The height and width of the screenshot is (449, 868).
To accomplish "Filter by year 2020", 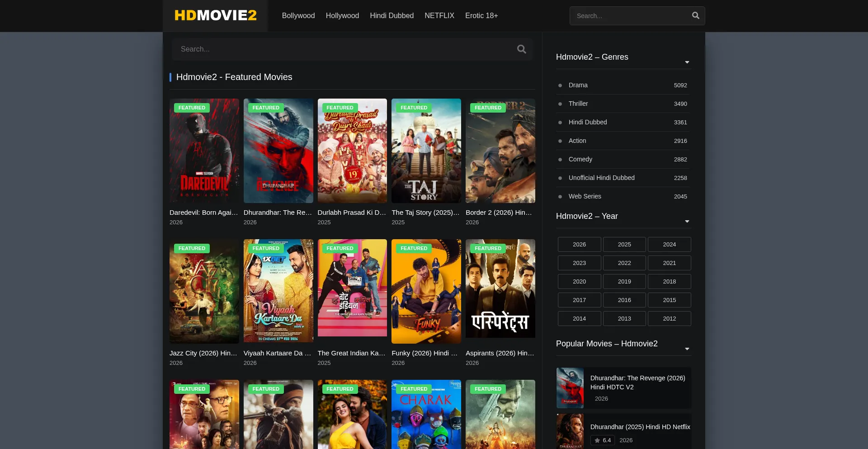I will (x=580, y=281).
